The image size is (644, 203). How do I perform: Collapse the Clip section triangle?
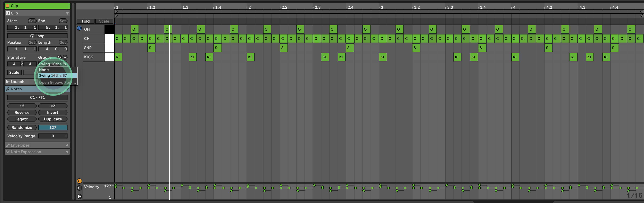(x=67, y=13)
